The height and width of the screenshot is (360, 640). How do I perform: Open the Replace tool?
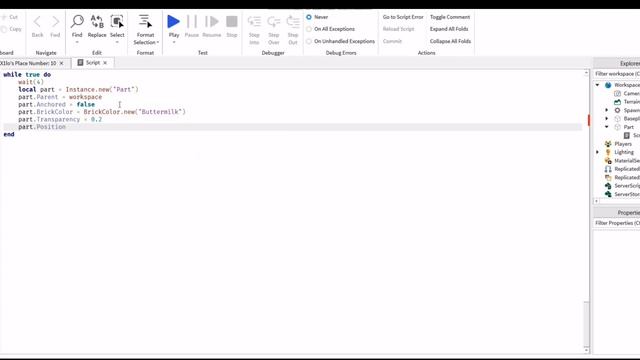97,27
